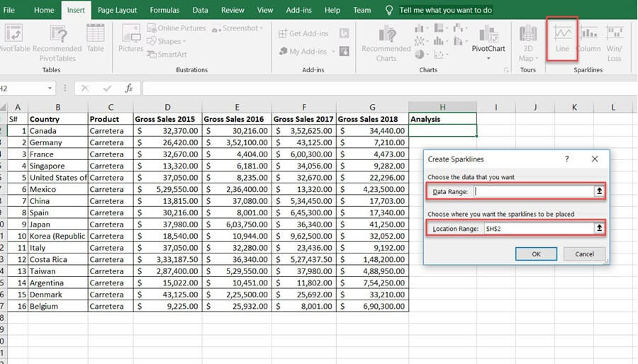The image size is (638, 364).
Task: Collapse the Data Range selector button
Action: 599,191
